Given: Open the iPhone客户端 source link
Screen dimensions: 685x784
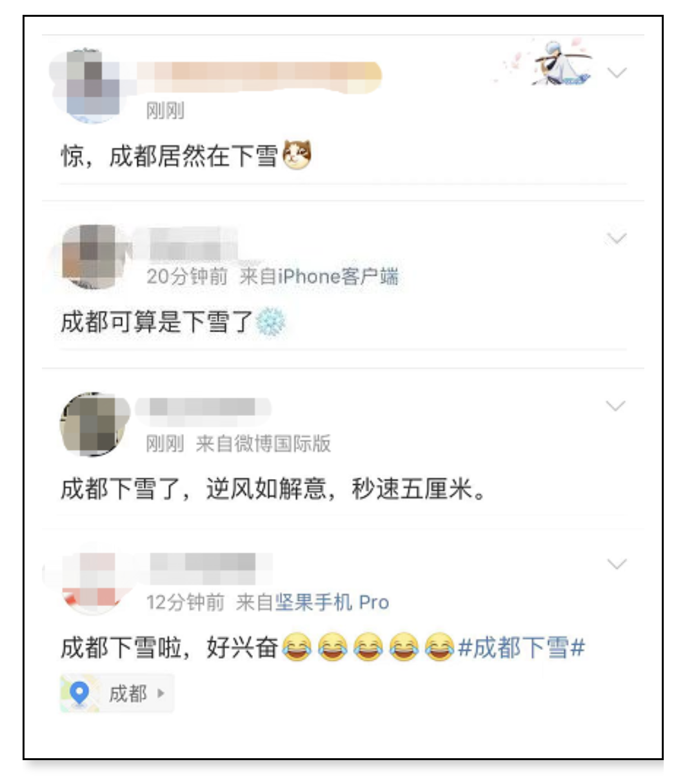Looking at the screenshot, I should (x=338, y=277).
